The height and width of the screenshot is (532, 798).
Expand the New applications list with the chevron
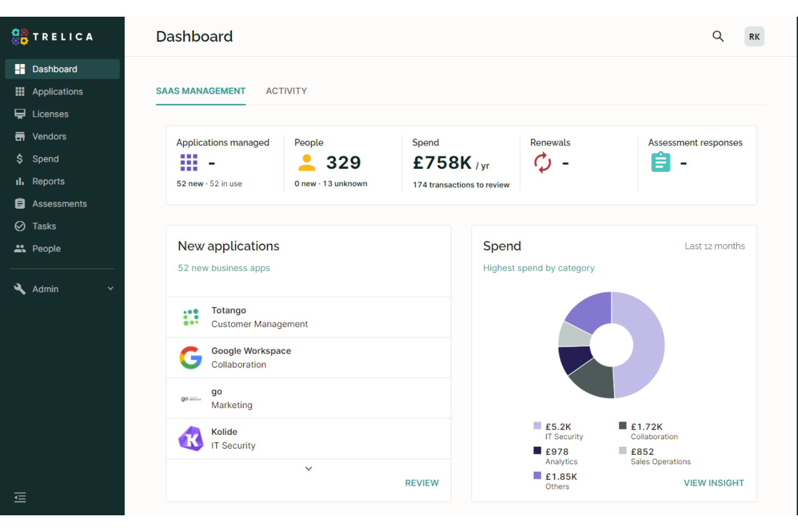click(x=308, y=468)
